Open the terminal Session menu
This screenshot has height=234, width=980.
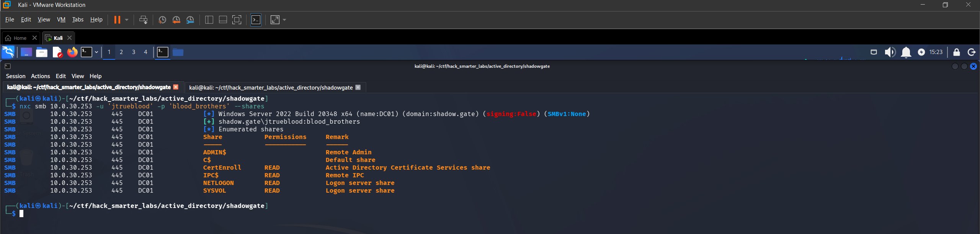coord(16,76)
